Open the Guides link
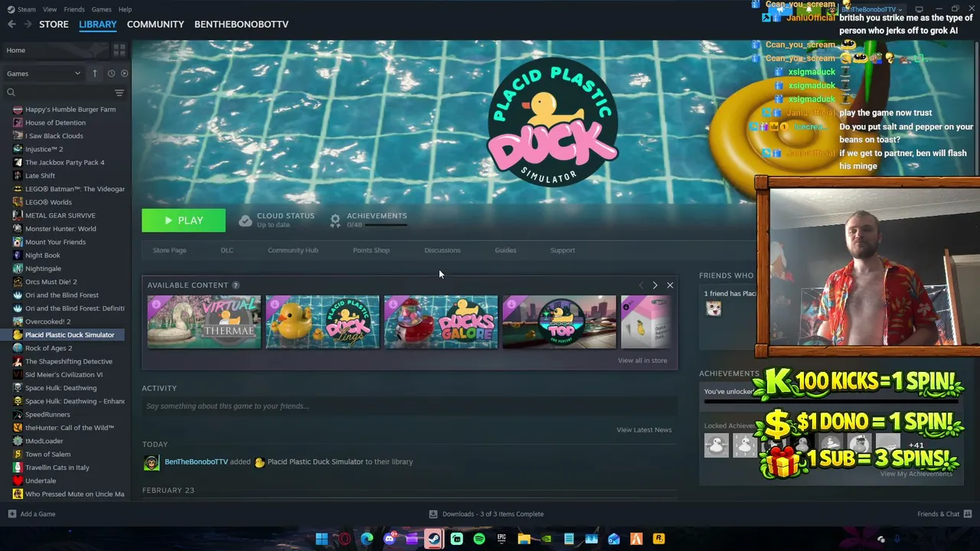Screen dimensions: 980x551 [x=505, y=250]
